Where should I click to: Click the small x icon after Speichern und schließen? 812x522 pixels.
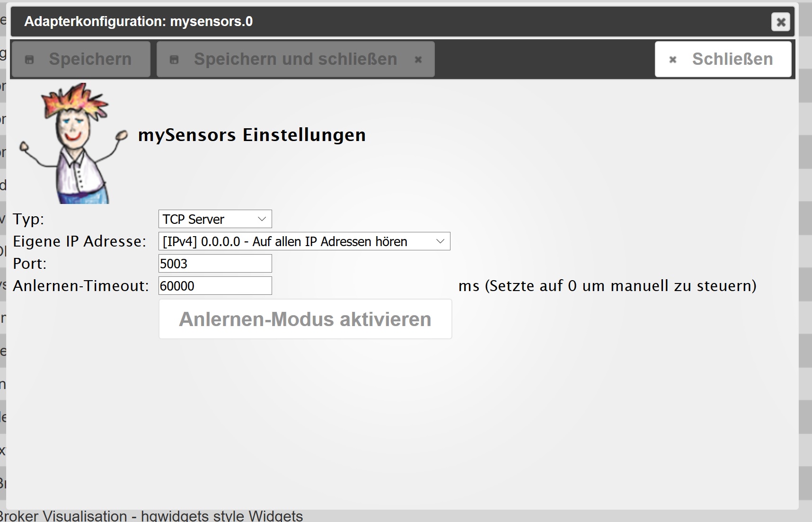[x=418, y=60]
